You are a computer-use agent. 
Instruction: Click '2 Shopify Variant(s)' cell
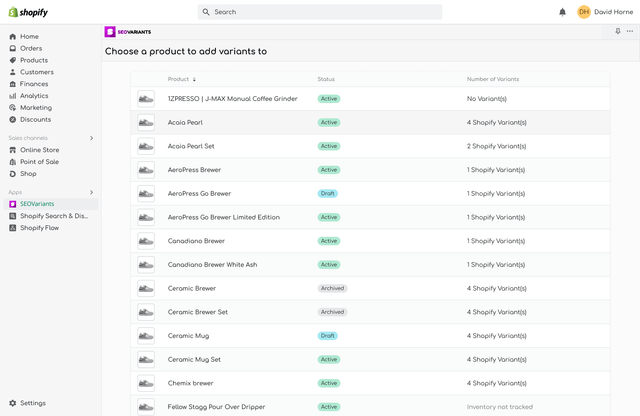click(x=496, y=146)
